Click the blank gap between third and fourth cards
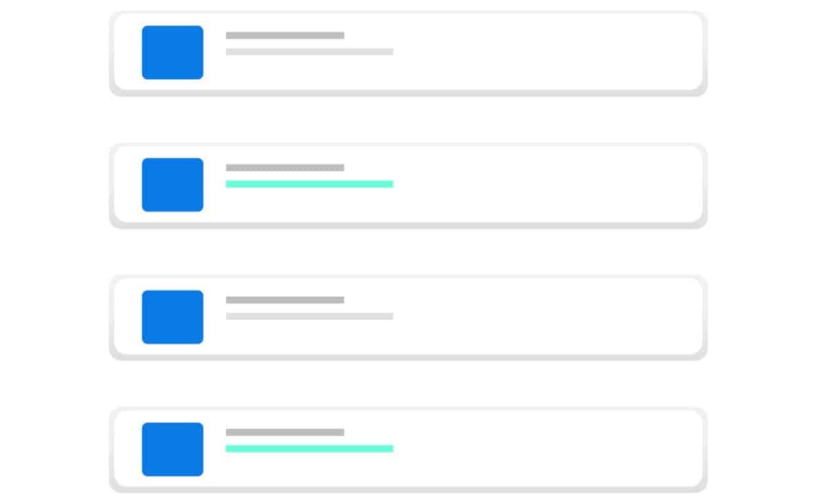Screen dimensions: 840x504 (x=407, y=384)
